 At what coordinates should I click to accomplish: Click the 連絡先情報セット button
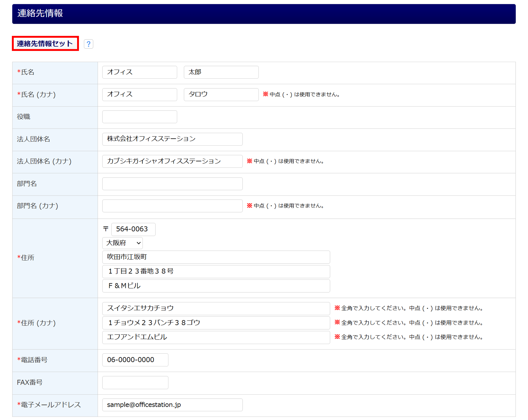pos(45,44)
